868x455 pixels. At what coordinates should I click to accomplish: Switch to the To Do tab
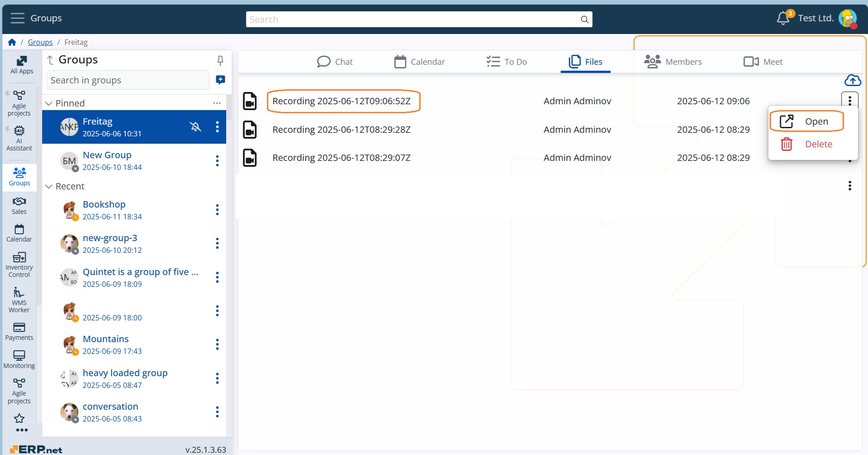(506, 62)
